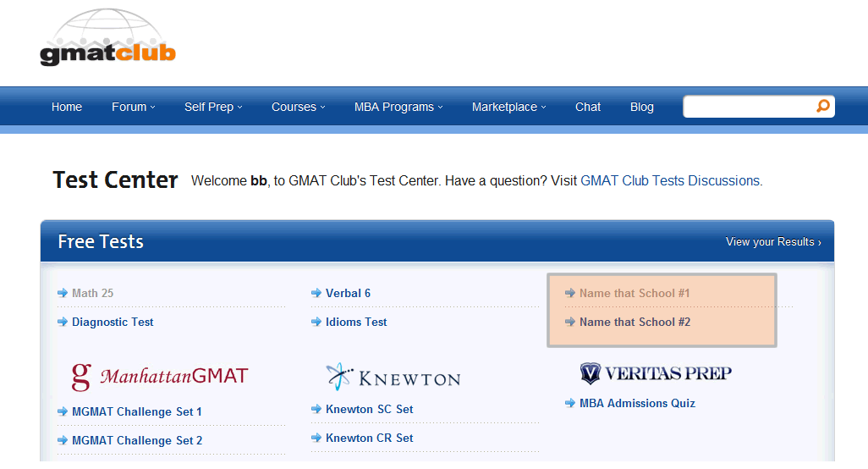Open GMAT Club Tests Discussions link
Screen dimensions: 868x469
coord(671,180)
